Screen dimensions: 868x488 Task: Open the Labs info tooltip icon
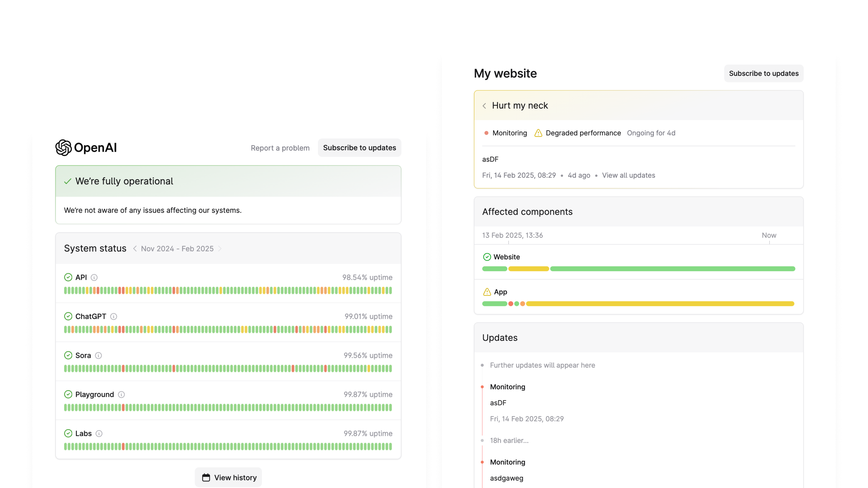[x=99, y=434]
